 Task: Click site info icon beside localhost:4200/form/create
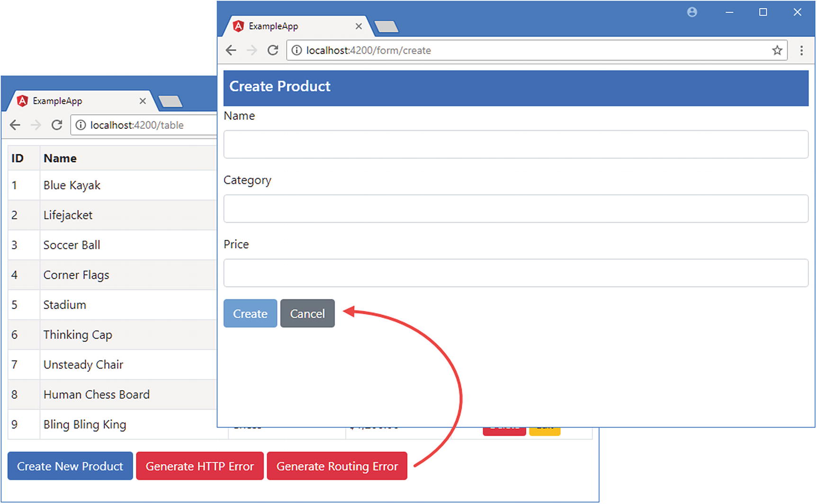tap(296, 50)
